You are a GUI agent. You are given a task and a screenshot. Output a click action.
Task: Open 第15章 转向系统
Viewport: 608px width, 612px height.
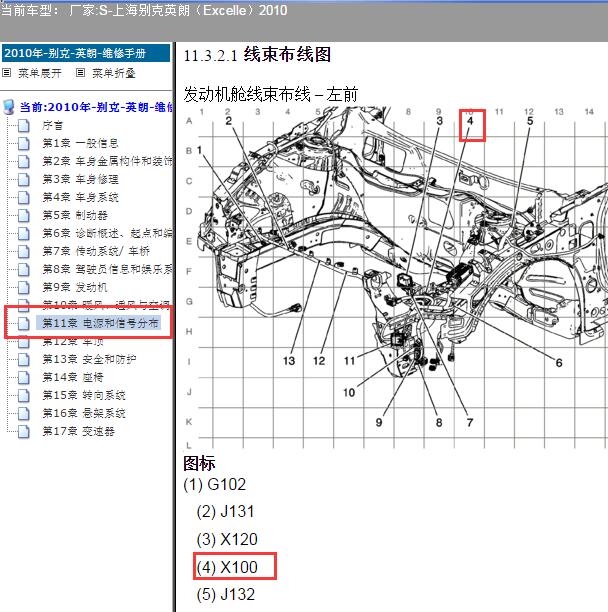point(84,395)
